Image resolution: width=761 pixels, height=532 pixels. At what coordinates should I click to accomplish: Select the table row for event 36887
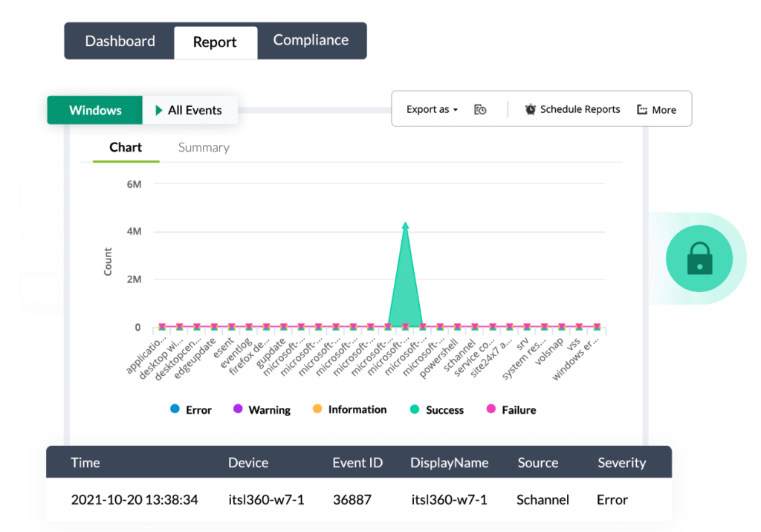point(359,500)
